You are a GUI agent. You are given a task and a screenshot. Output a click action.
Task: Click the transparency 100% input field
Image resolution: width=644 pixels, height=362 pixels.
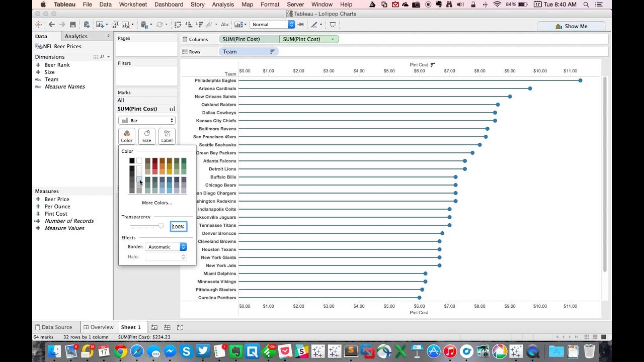pyautogui.click(x=179, y=227)
